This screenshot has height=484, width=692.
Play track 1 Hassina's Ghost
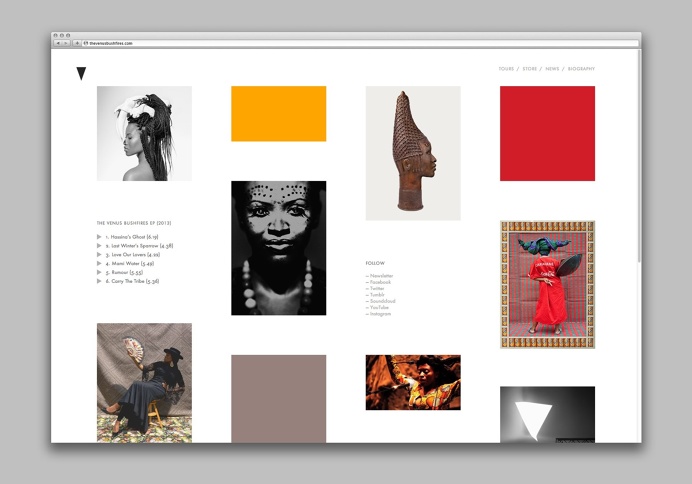click(x=100, y=237)
